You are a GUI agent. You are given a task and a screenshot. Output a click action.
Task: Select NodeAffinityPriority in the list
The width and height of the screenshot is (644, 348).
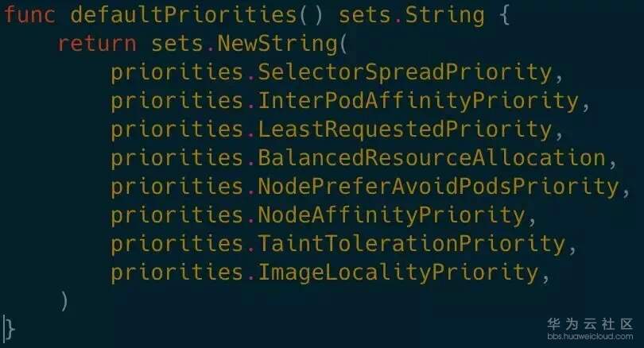390,215
